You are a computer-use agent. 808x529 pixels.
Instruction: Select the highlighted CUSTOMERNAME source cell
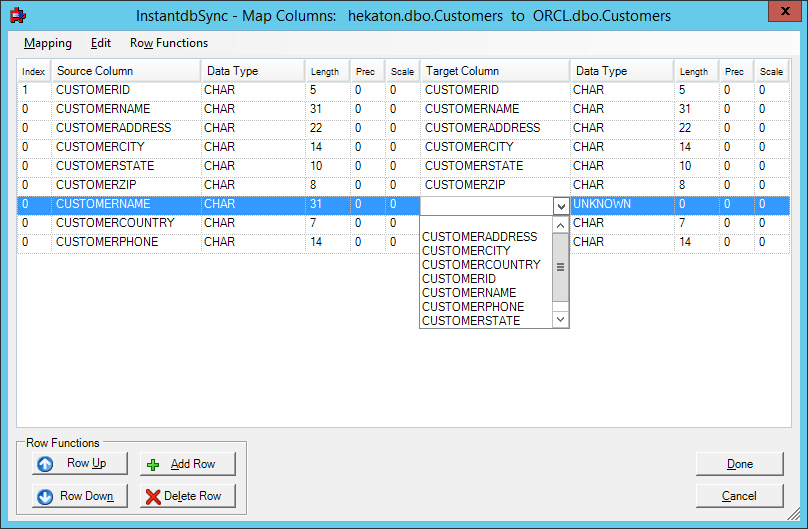[x=126, y=204]
